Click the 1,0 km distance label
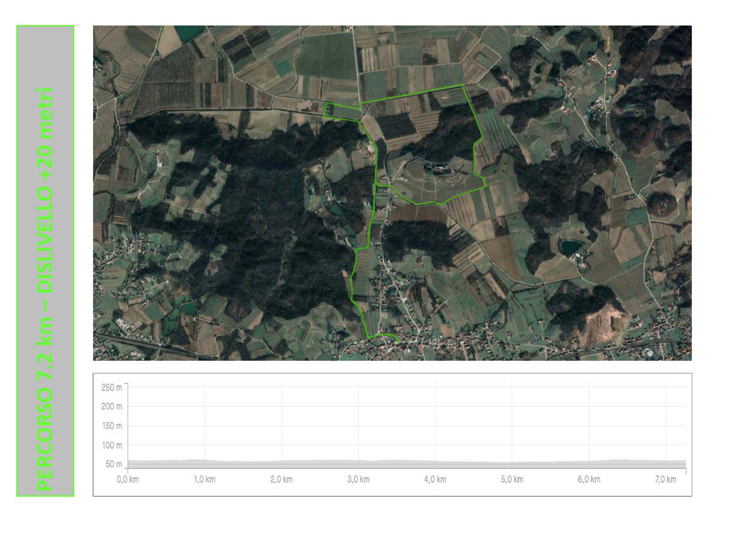This screenshot has width=756, height=534. [x=205, y=479]
